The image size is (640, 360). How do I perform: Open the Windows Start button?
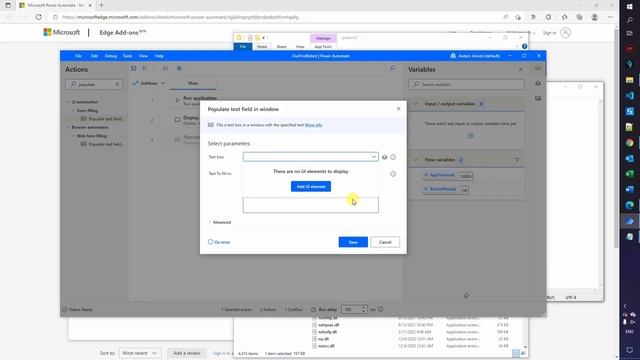pyautogui.click(x=629, y=7)
